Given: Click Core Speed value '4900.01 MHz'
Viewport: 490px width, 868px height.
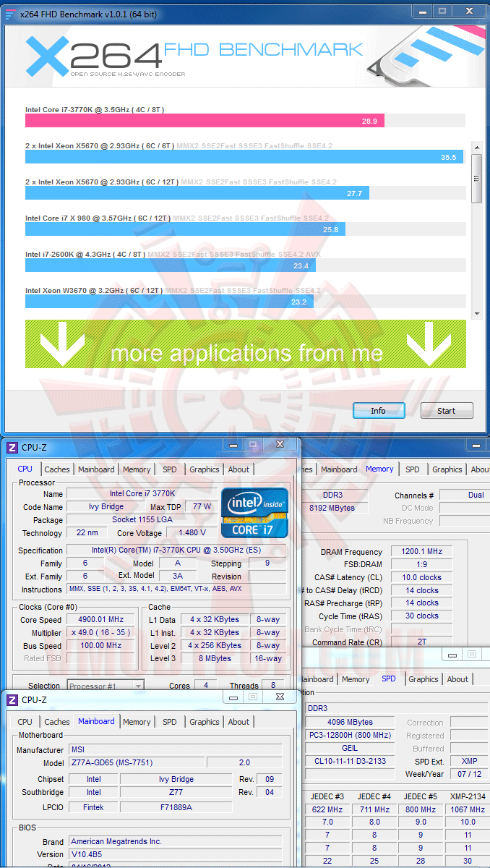Looking at the screenshot, I should 102,620.
